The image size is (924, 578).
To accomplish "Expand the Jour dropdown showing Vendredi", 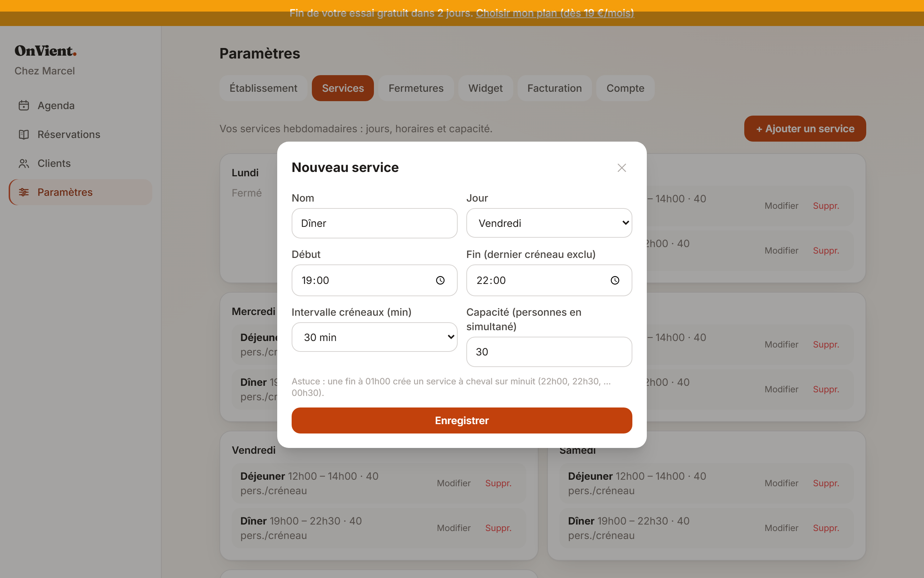I will 549,223.
